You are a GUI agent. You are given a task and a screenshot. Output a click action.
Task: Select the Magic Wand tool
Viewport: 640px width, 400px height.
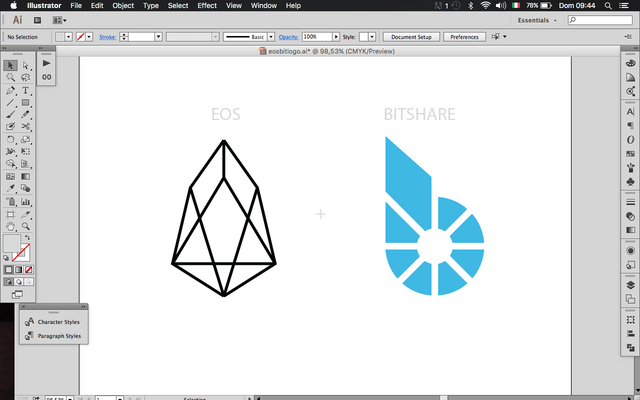[11, 77]
